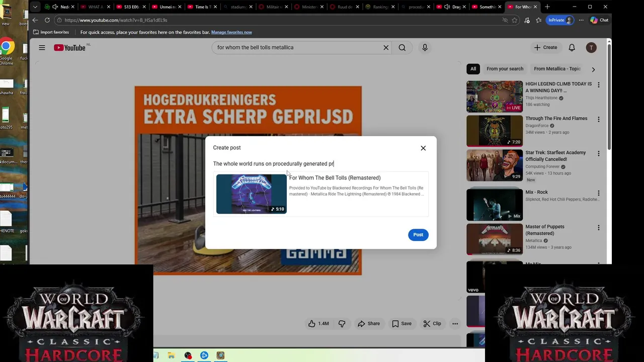644x362 pixels.
Task: Click Import favorites in favorites bar
Action: [51, 32]
